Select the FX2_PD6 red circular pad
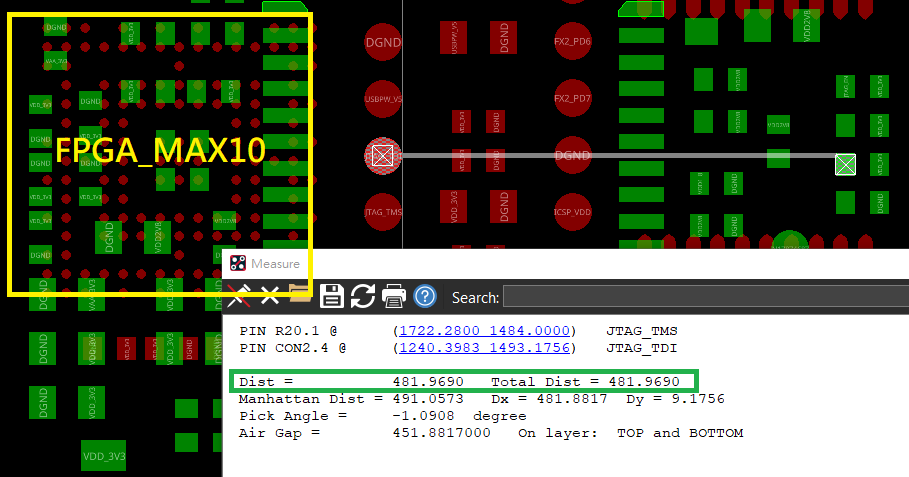Image resolution: width=909 pixels, height=477 pixels. (x=572, y=41)
